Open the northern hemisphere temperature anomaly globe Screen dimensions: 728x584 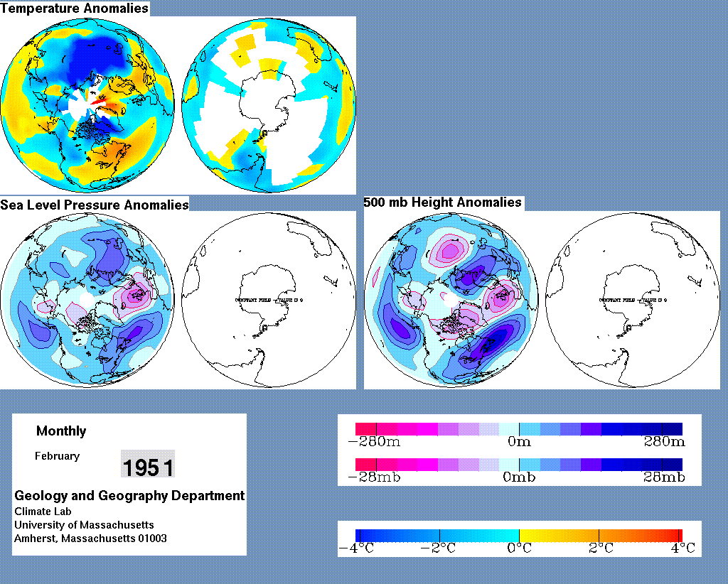87,106
